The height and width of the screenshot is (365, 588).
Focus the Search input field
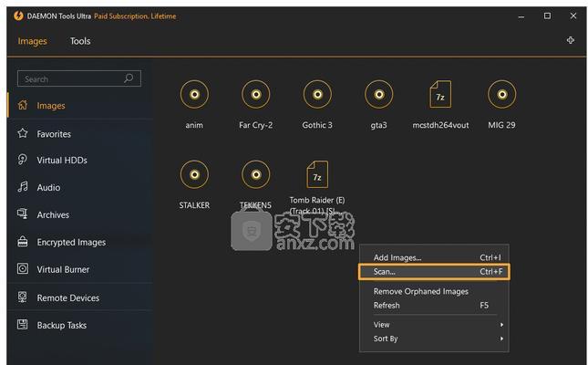pos(79,78)
